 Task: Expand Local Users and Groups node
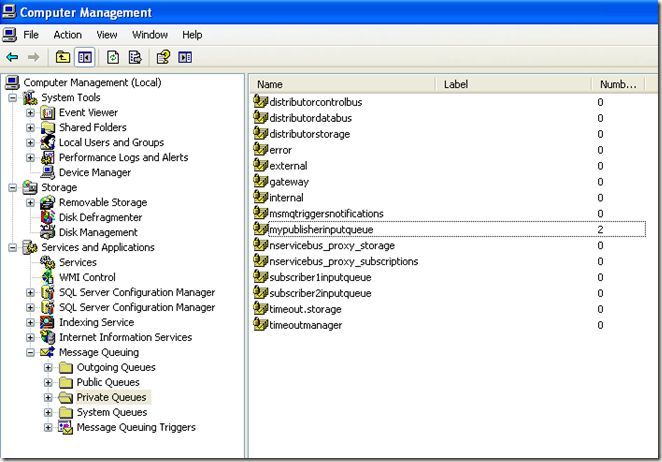[30, 142]
